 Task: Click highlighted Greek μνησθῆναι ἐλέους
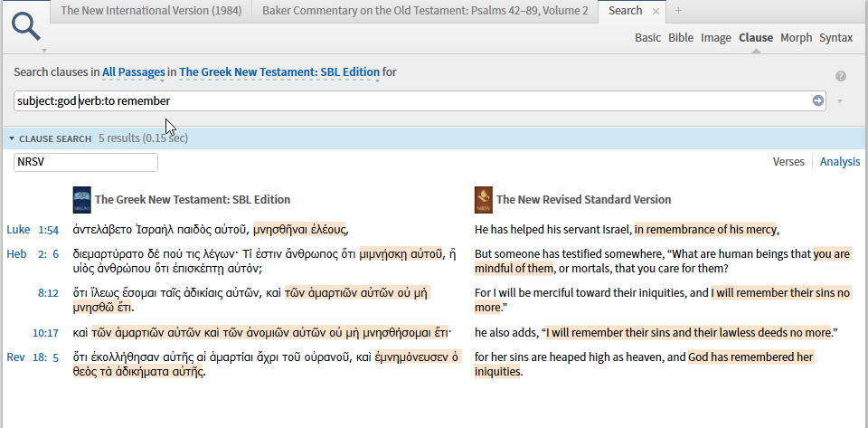299,229
